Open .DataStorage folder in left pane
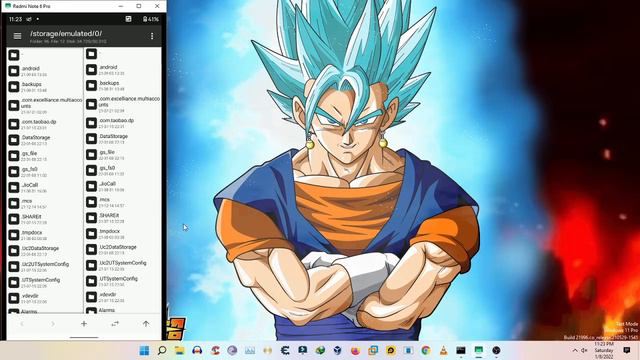 pyautogui.click(x=45, y=140)
